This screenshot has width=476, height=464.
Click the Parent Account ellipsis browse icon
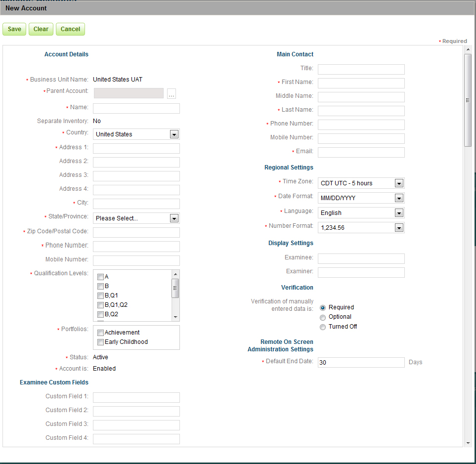pyautogui.click(x=172, y=94)
